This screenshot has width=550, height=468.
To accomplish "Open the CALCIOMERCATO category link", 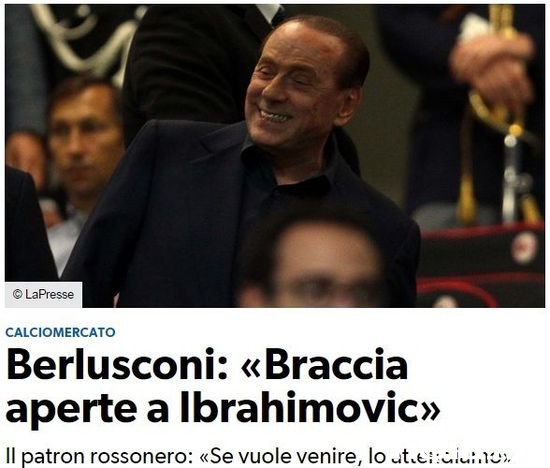I will (60, 332).
